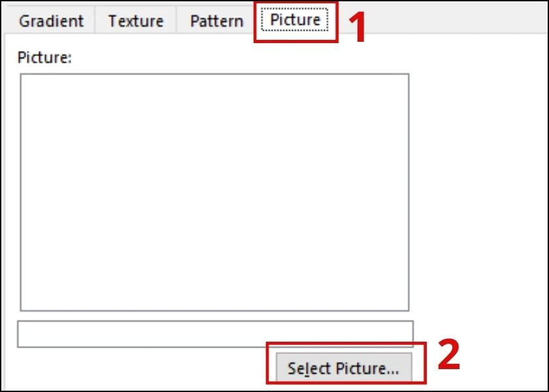
Task: Go to the tab left of Picture
Action: [216, 21]
